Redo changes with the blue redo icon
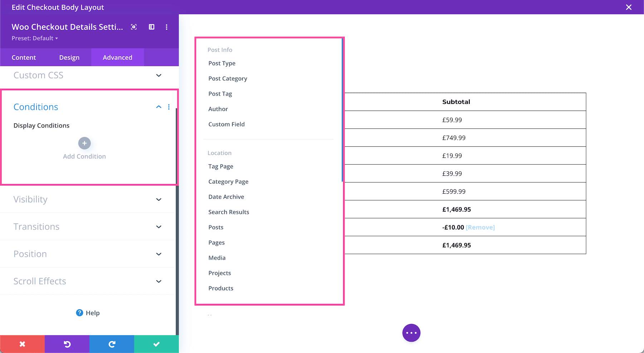Screen dimensions: 644x353 pyautogui.click(x=112, y=344)
